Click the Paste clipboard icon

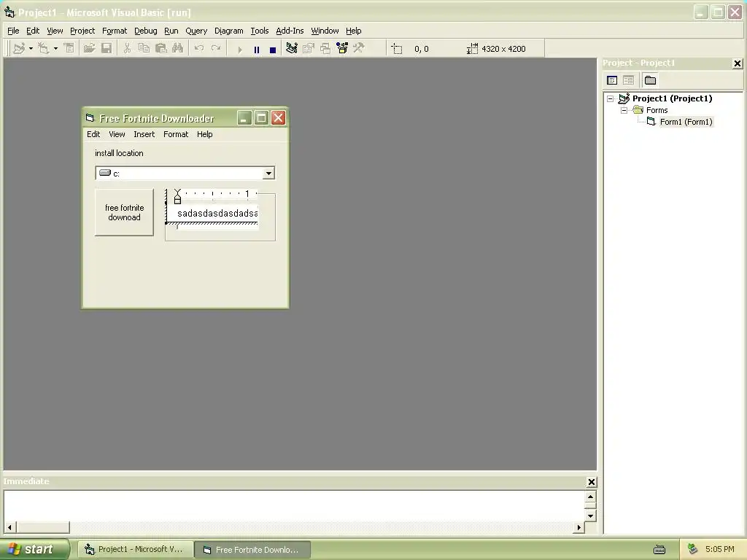tap(161, 49)
